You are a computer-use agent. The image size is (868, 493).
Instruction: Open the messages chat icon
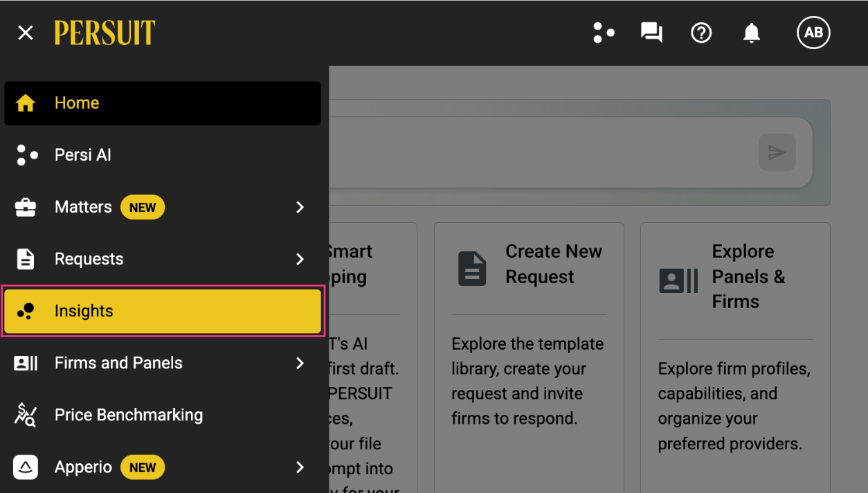click(x=651, y=33)
